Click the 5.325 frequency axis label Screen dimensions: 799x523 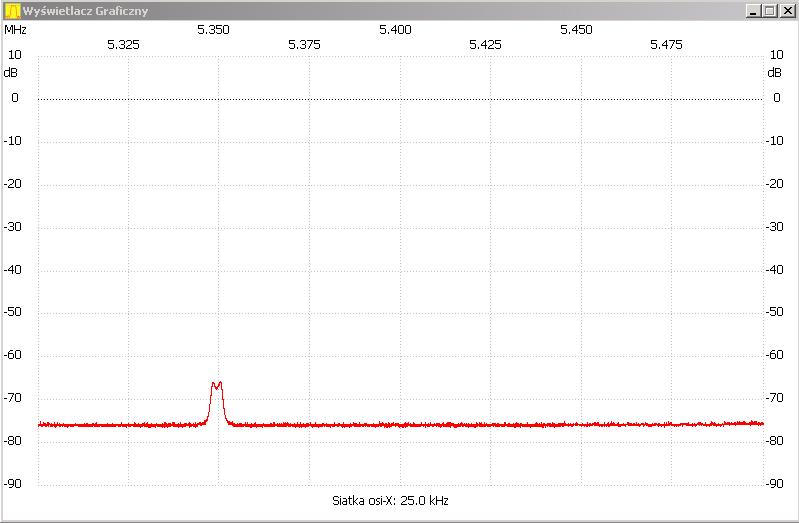pos(123,44)
